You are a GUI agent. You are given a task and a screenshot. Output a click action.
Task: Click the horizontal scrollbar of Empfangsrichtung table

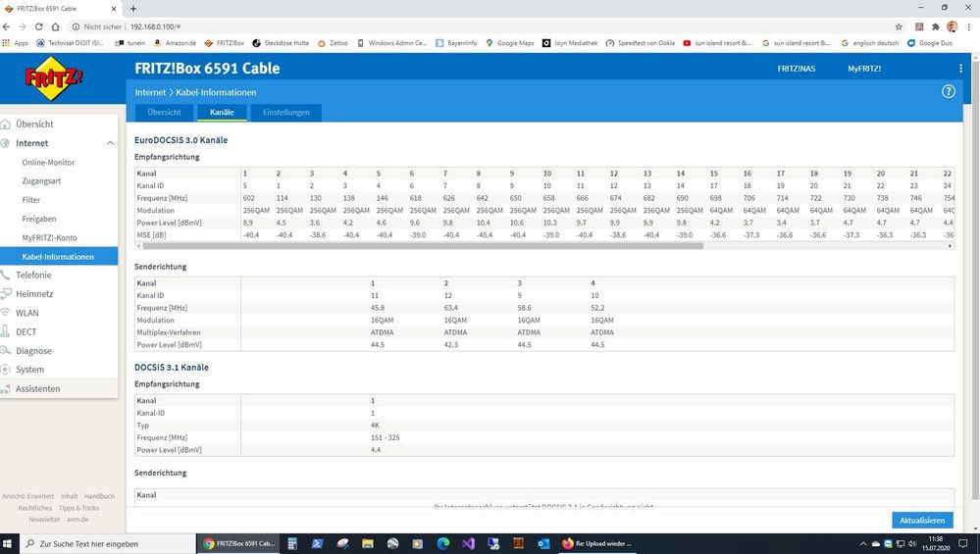(x=423, y=246)
